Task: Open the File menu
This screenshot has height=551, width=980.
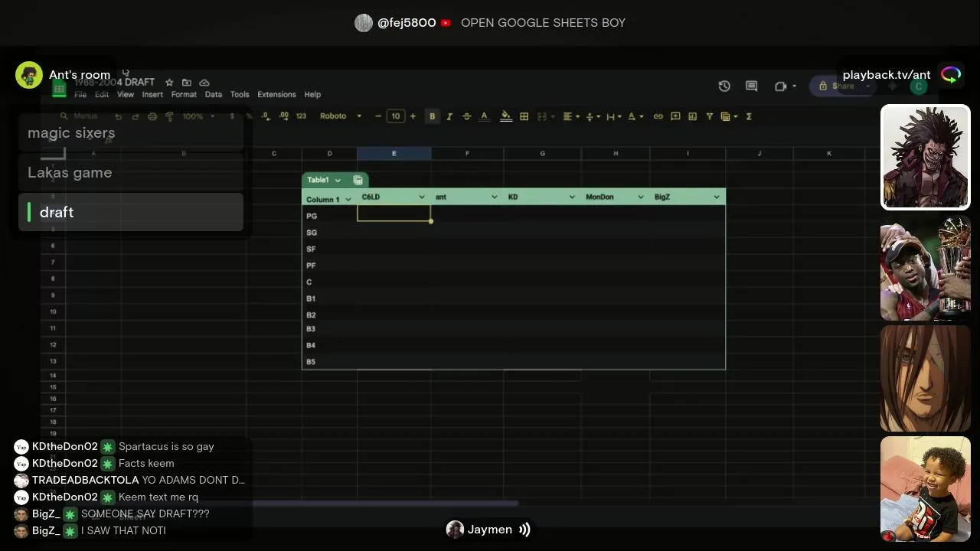Action: [x=80, y=95]
